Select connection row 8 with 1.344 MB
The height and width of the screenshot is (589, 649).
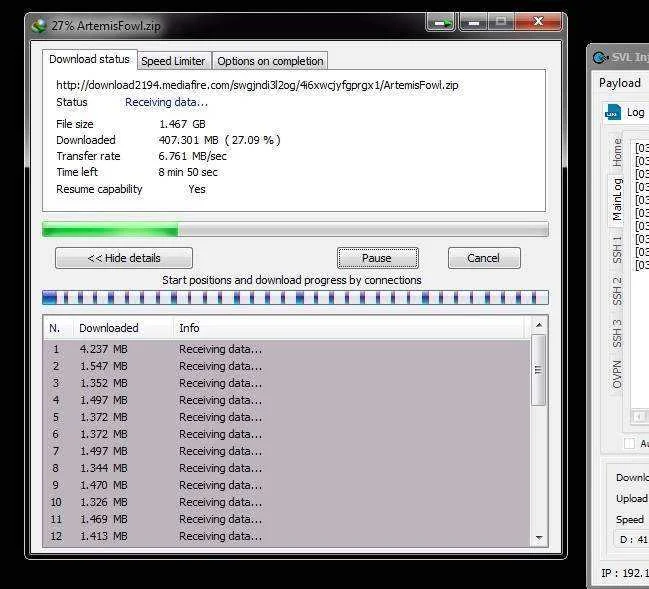[286, 468]
